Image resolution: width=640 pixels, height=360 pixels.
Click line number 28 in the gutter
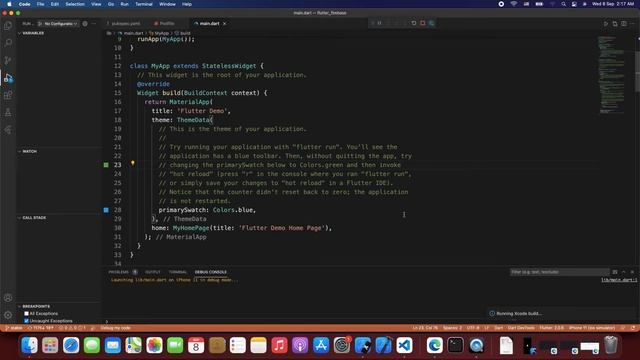point(118,210)
